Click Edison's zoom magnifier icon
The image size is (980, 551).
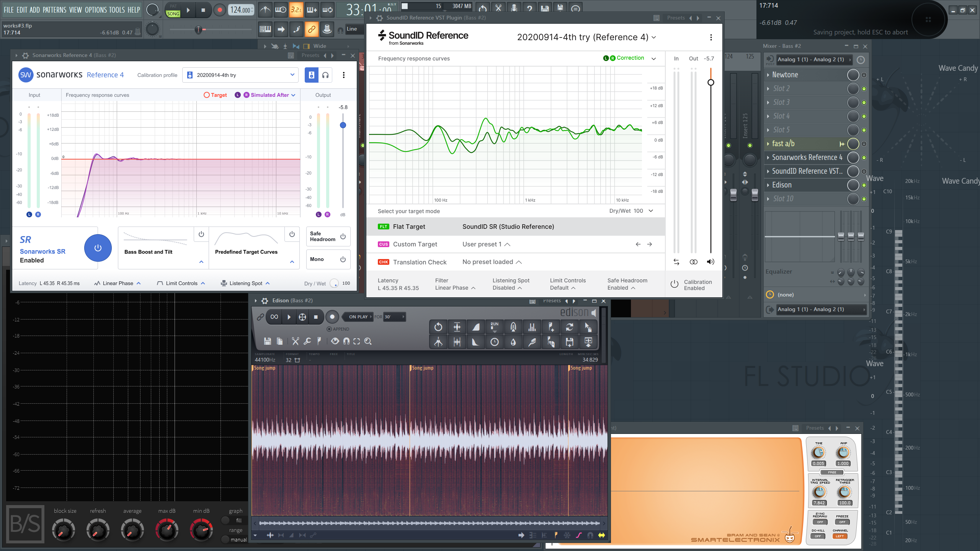(x=368, y=341)
